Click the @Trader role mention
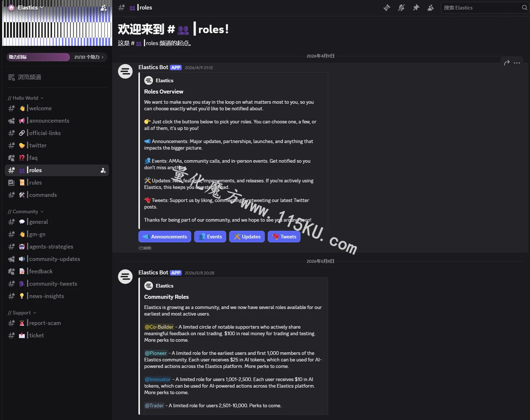Image resolution: width=530 pixels, height=420 pixels. click(154, 405)
